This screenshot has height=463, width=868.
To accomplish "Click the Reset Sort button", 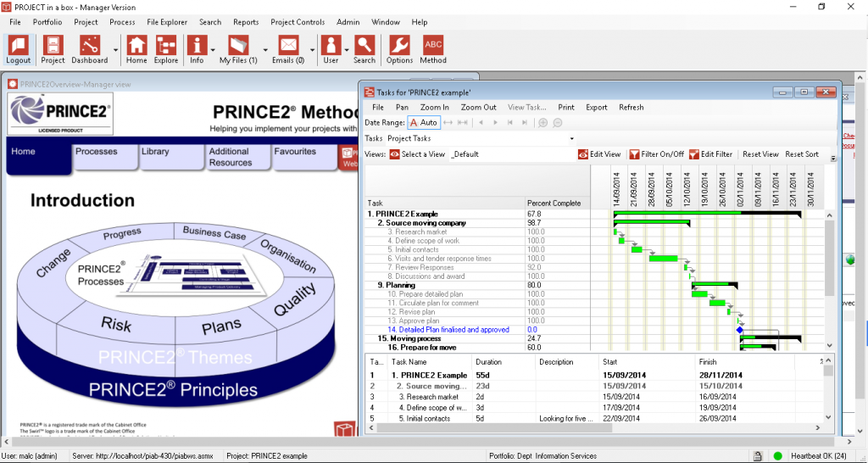I will (x=802, y=154).
